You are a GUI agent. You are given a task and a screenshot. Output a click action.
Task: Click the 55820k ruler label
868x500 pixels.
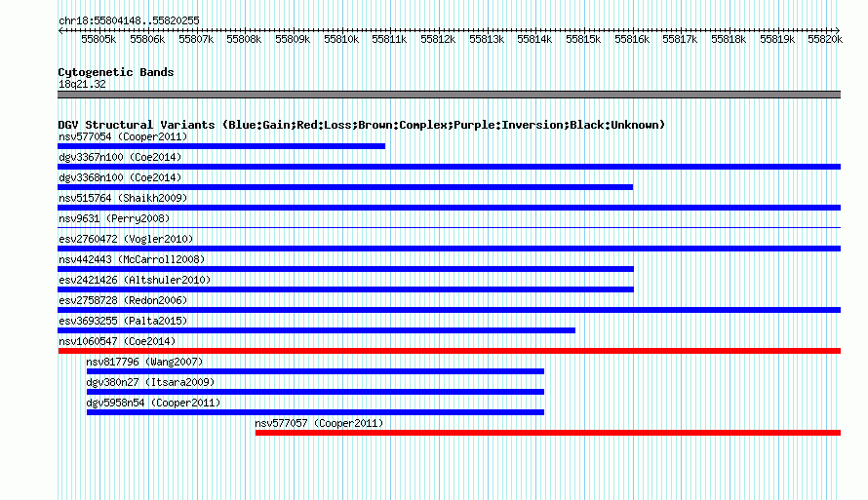pyautogui.click(x=825, y=39)
